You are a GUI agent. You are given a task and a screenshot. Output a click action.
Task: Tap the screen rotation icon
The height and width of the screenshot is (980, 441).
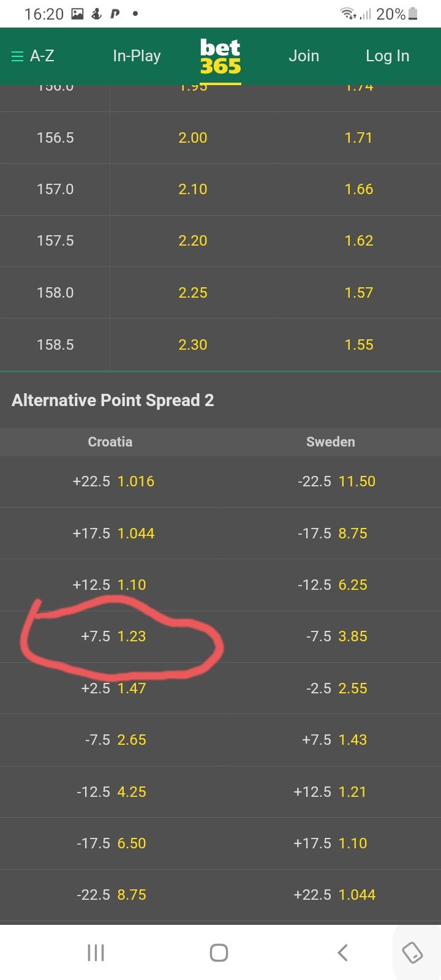412,952
